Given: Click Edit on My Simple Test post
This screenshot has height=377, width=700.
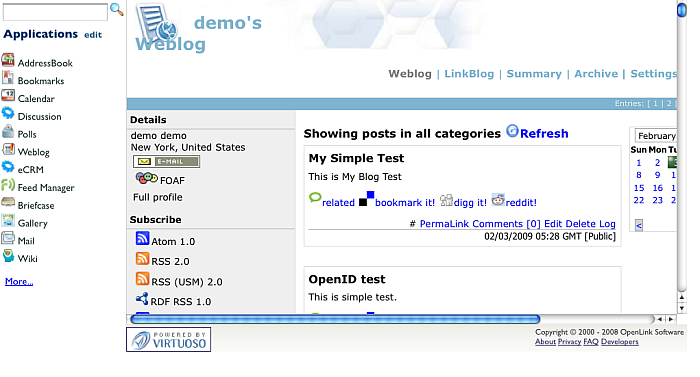Looking at the screenshot, I should point(553,223).
